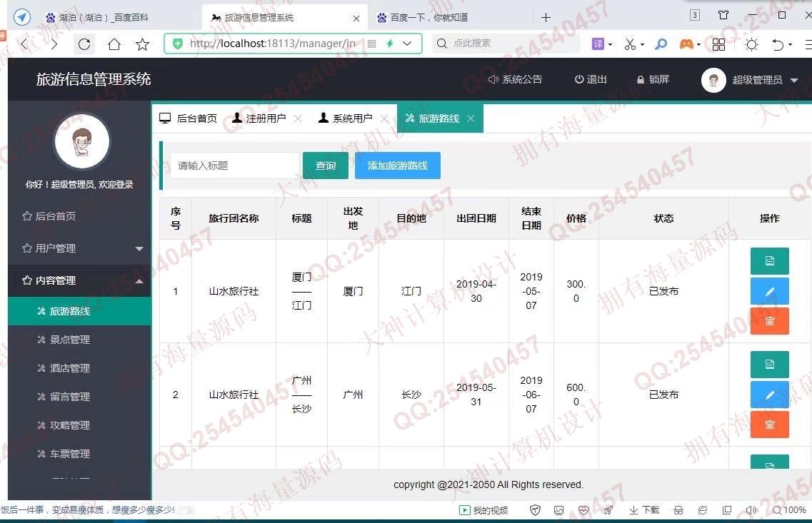
Task: View details of 厦门——江门 route
Action: click(770, 260)
